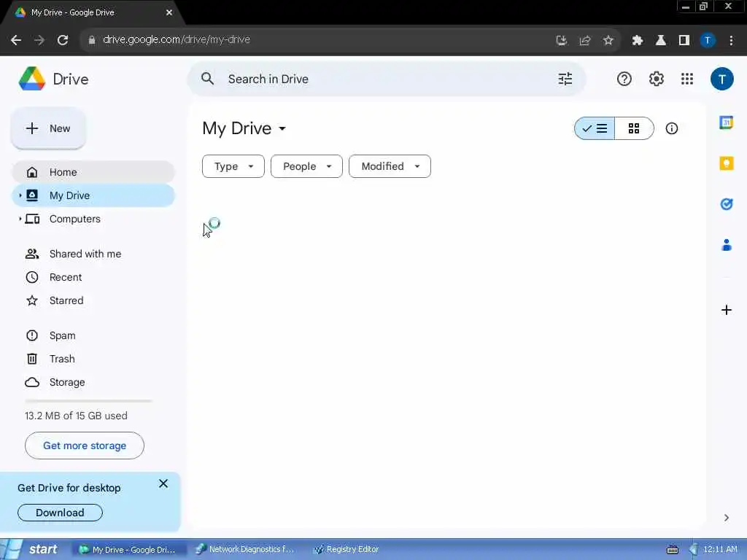Image resolution: width=747 pixels, height=560 pixels.
Task: Open the Support help icon
Action: tap(624, 79)
